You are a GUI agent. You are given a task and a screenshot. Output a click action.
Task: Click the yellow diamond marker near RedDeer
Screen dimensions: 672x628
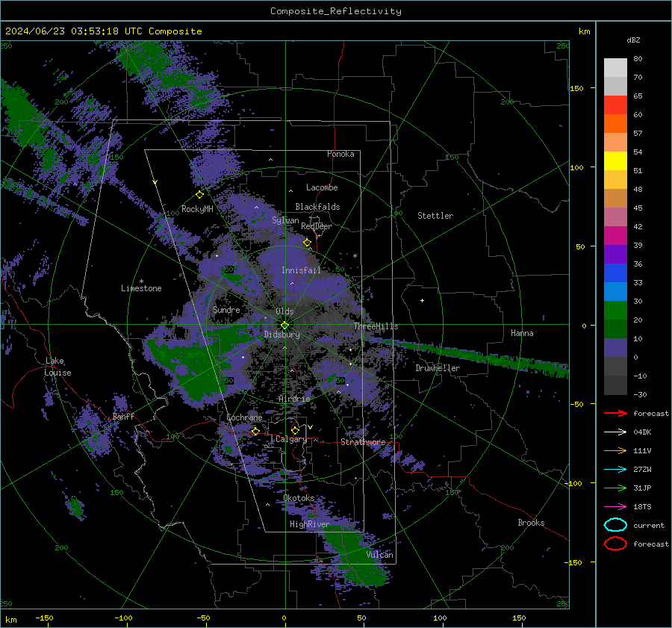307,243
